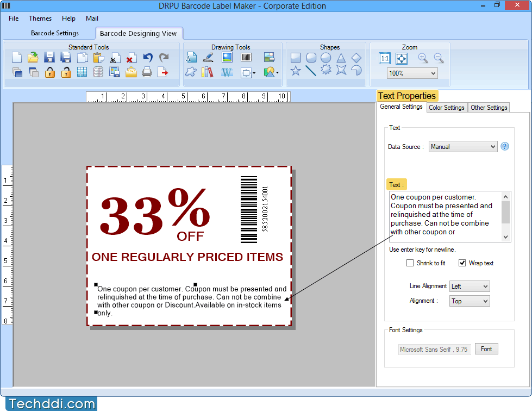Export the label with red-arrow page icon
The height and width of the screenshot is (411, 532).
(163, 72)
